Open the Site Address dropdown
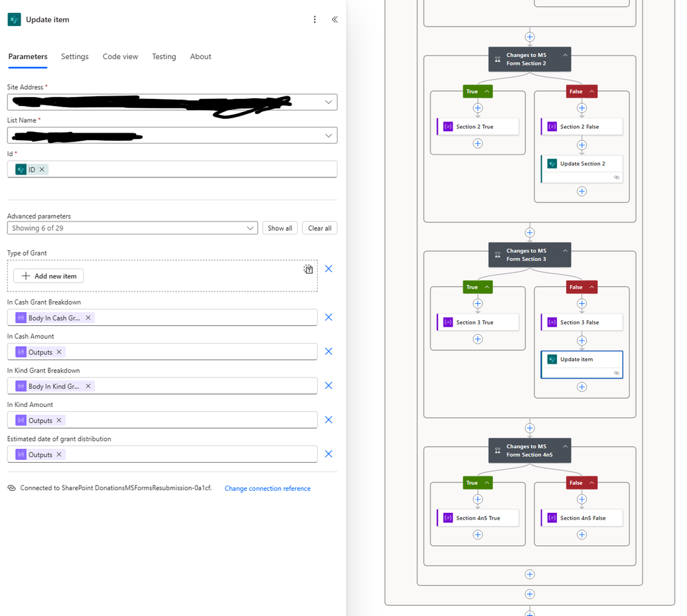The width and height of the screenshot is (687, 616). click(329, 102)
